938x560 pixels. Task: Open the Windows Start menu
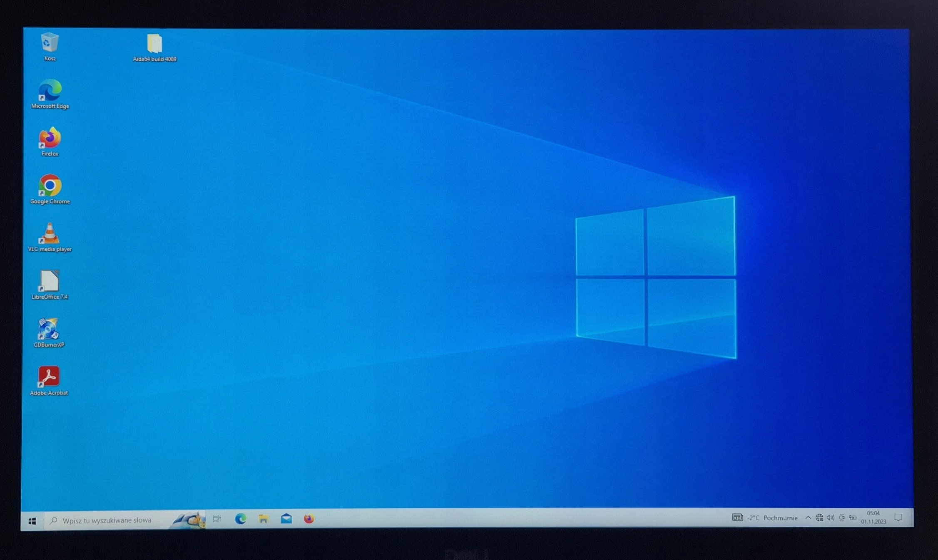(32, 520)
